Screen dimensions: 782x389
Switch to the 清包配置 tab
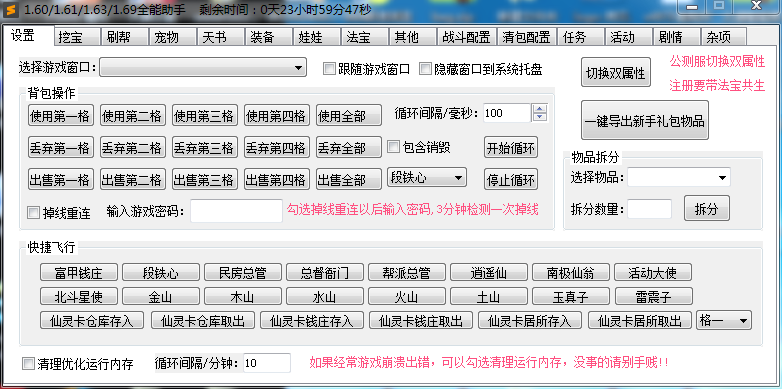pos(527,37)
